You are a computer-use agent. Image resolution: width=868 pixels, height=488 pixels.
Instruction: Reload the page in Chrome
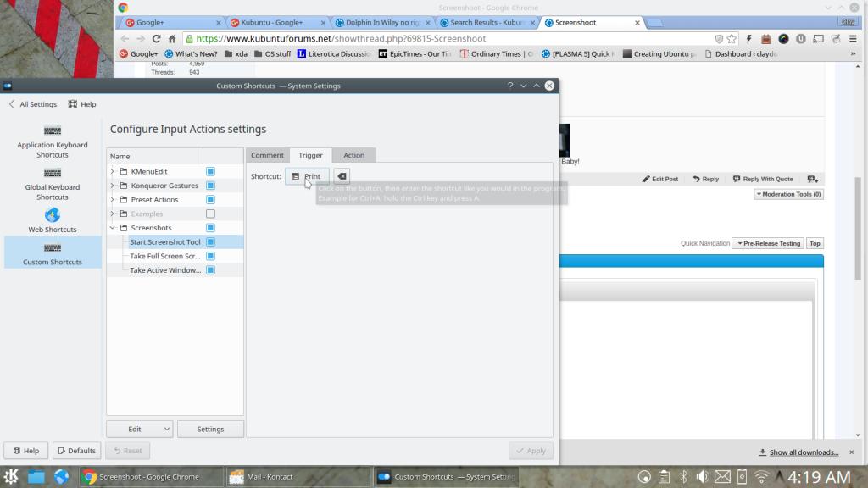coord(156,39)
